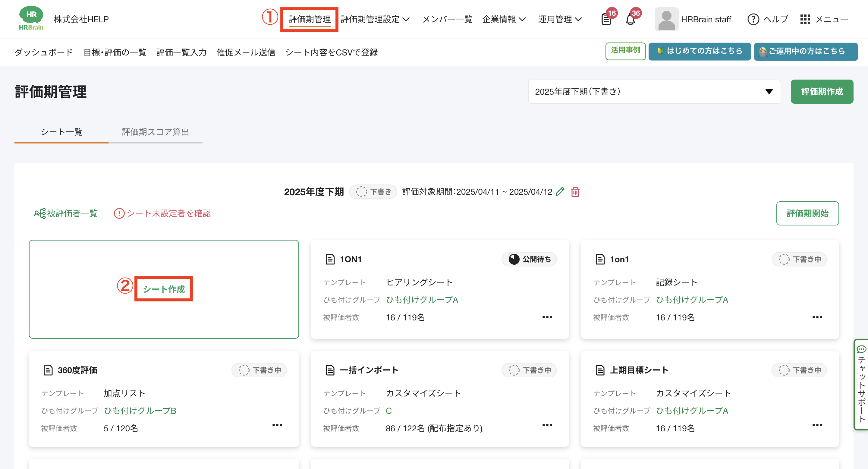Open three-dot menu on 上期目標シート card
The image size is (868, 469).
pyautogui.click(x=817, y=425)
